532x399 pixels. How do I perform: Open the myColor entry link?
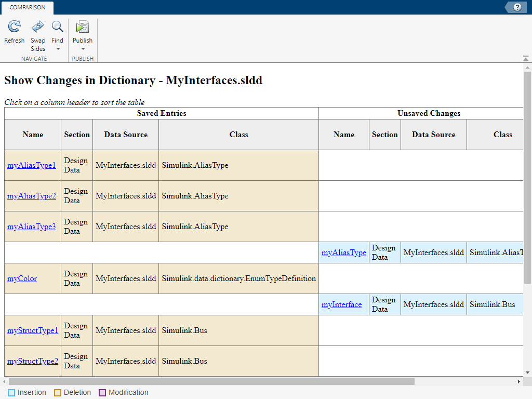pyautogui.click(x=22, y=278)
